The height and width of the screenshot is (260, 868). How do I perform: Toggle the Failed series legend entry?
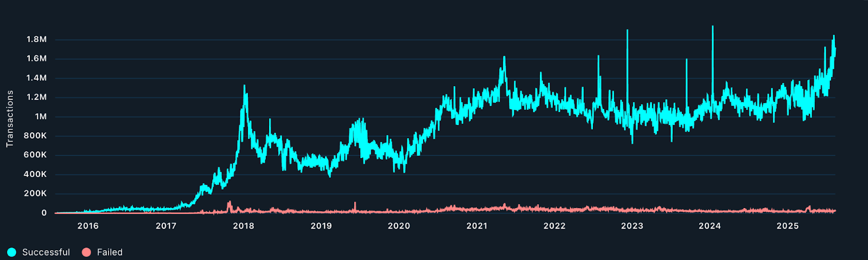102,252
